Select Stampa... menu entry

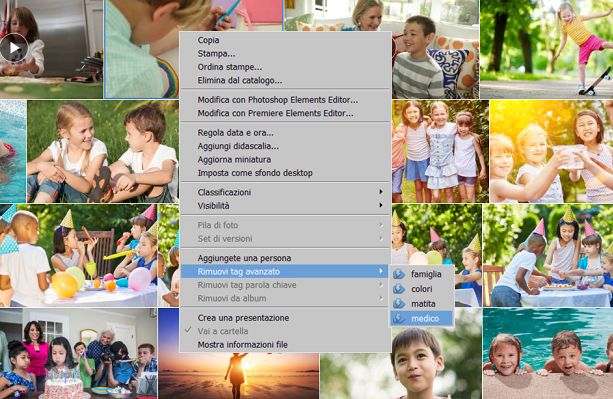point(285,54)
